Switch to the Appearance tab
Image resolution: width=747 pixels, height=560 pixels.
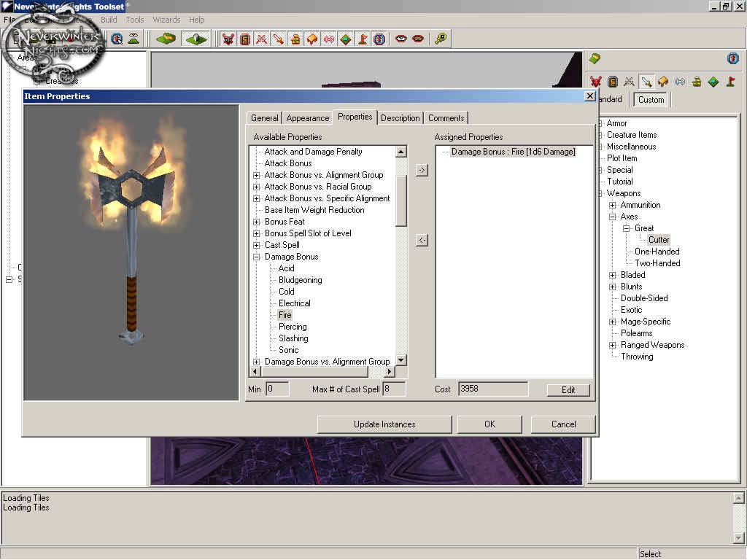[307, 118]
